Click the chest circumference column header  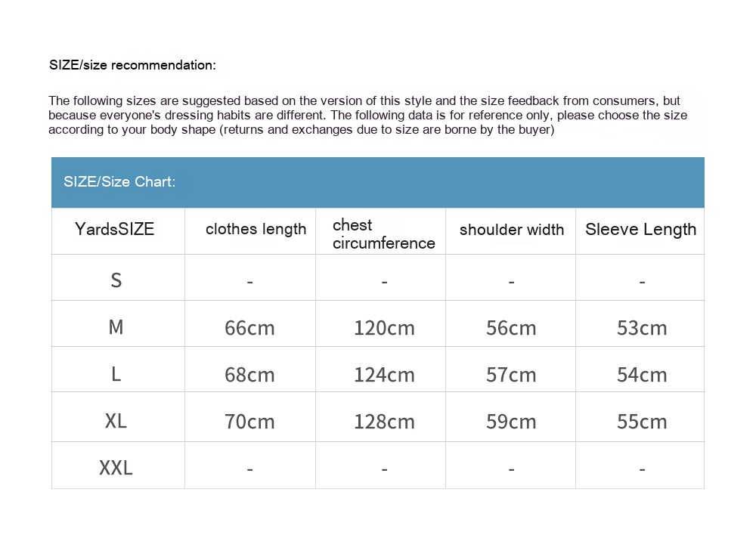point(383,234)
